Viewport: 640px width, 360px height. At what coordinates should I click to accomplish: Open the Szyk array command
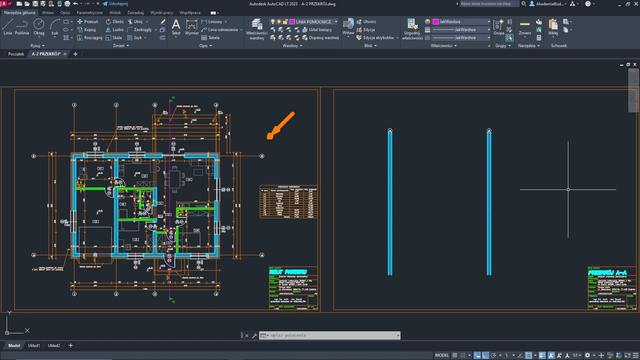[135, 38]
